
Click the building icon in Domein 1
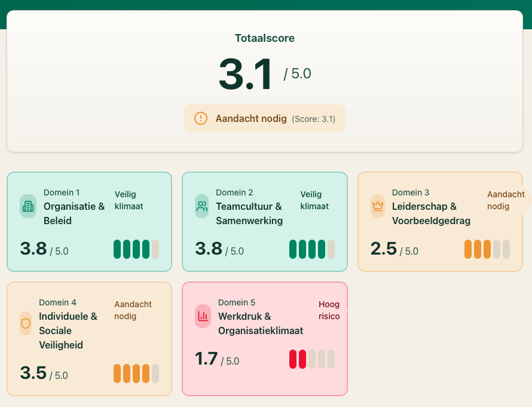click(x=28, y=206)
